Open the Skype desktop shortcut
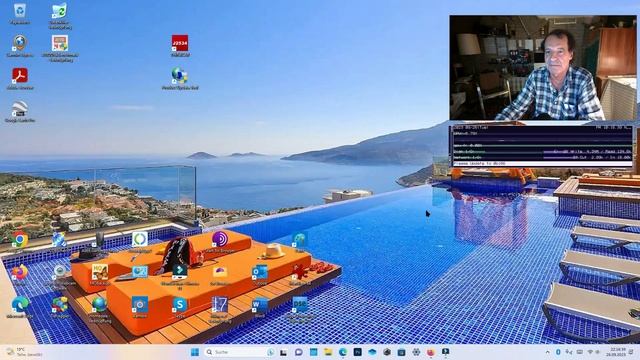The image size is (640, 360). click(x=180, y=304)
